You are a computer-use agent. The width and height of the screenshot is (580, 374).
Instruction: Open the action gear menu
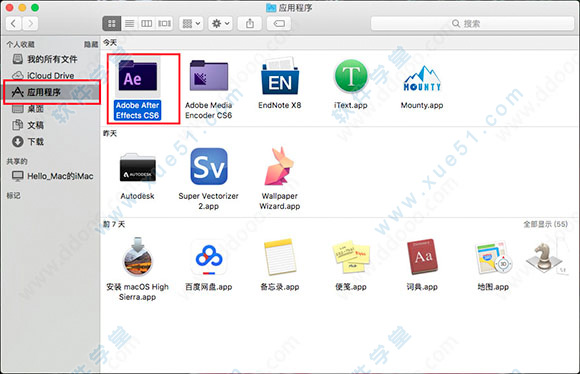220,24
